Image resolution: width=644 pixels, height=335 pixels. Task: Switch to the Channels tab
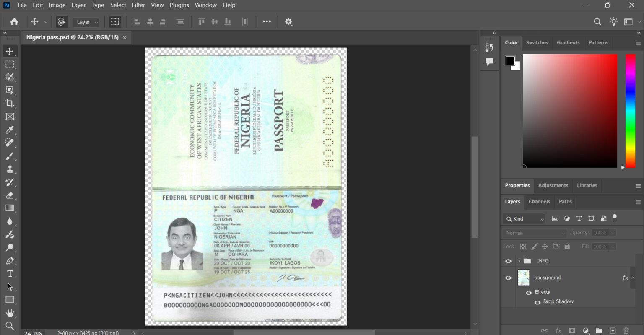click(539, 201)
